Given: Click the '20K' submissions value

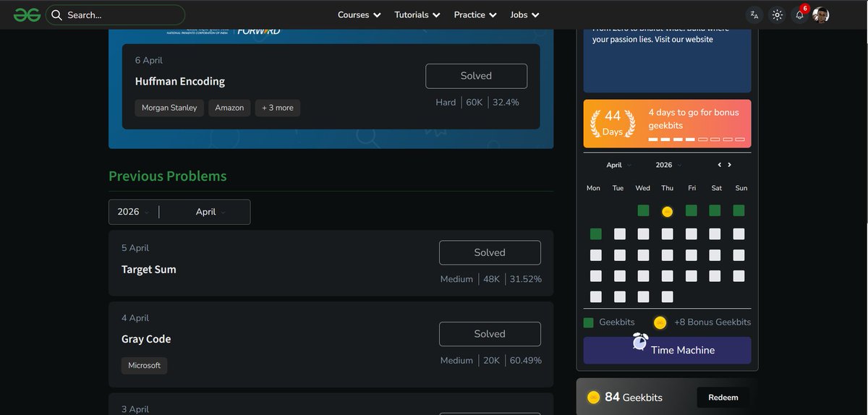Looking at the screenshot, I should tap(492, 361).
